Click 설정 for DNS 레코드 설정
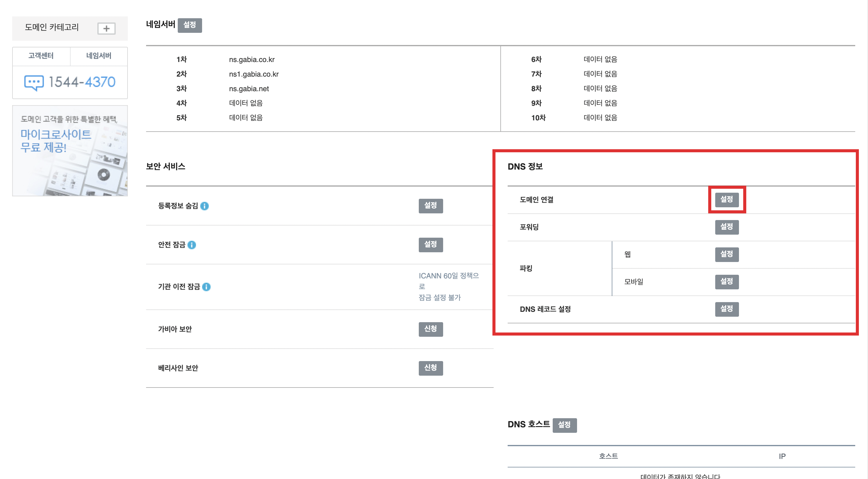The width and height of the screenshot is (868, 479). click(x=727, y=309)
